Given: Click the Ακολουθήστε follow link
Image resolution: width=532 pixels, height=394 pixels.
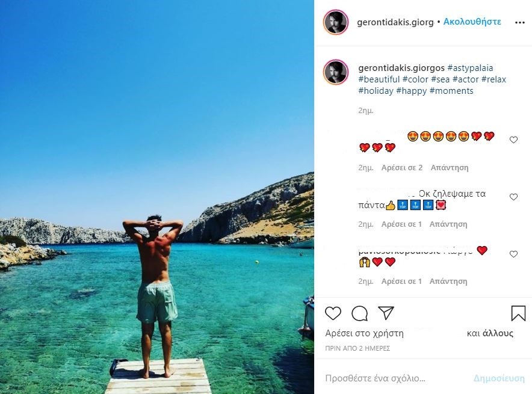Looking at the screenshot, I should [472, 22].
